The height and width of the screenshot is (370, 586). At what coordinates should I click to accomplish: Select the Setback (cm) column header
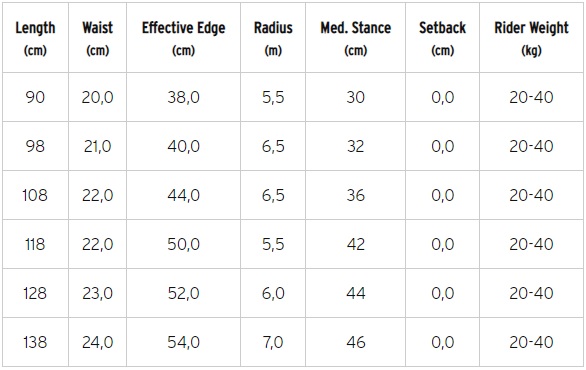coord(442,38)
